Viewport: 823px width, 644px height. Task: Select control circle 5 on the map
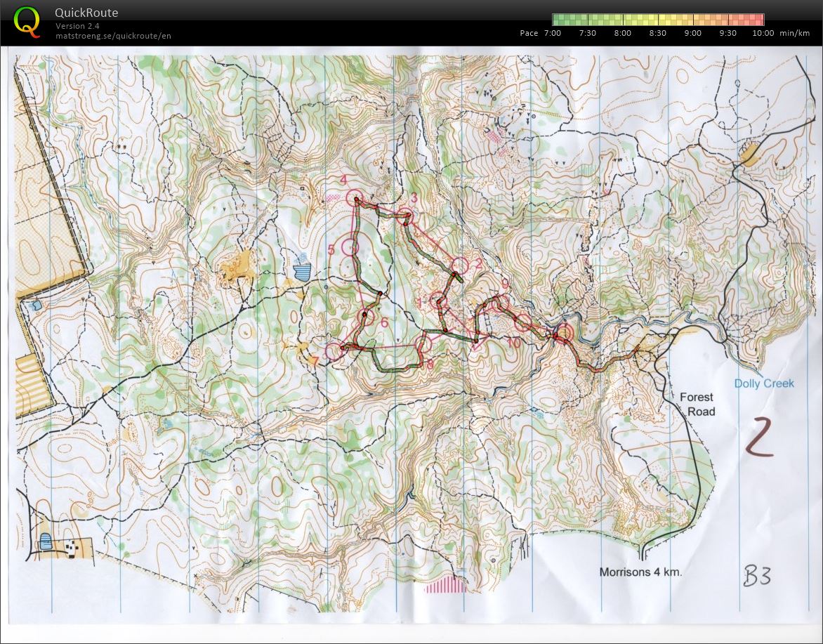pos(349,247)
